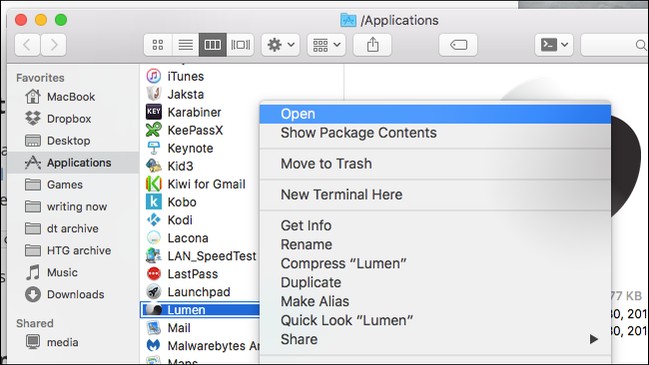Choose Move to Trash

435,164
